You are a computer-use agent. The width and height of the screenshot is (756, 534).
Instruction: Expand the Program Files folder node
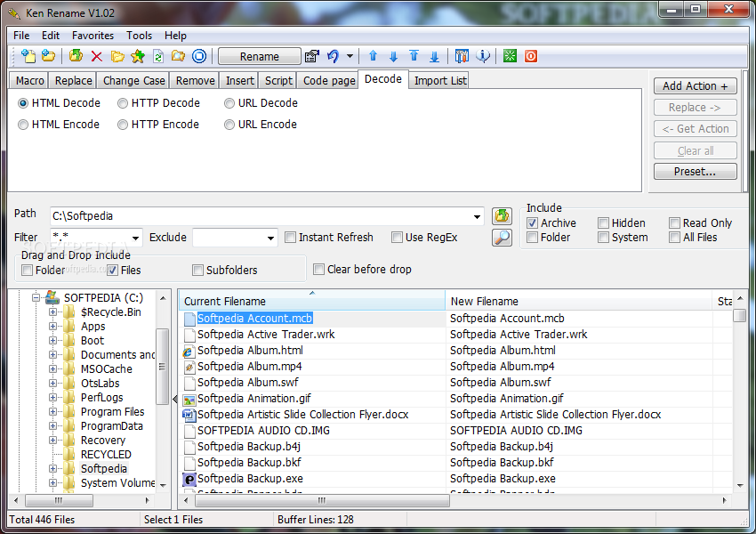pyautogui.click(x=52, y=411)
